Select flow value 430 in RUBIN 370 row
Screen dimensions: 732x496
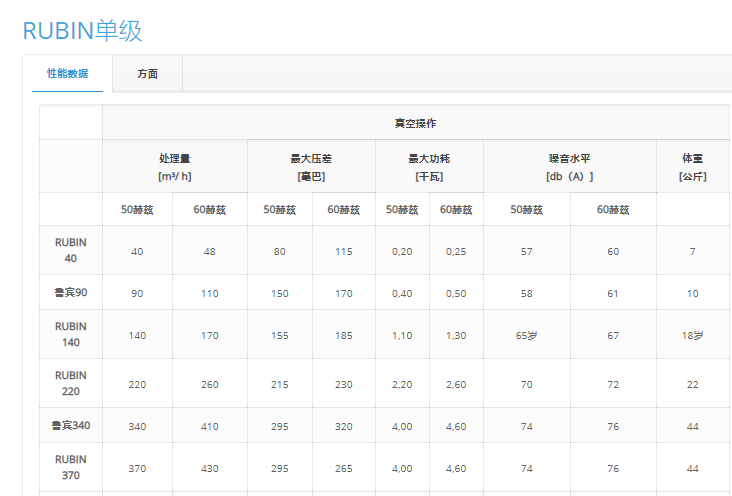(210, 469)
